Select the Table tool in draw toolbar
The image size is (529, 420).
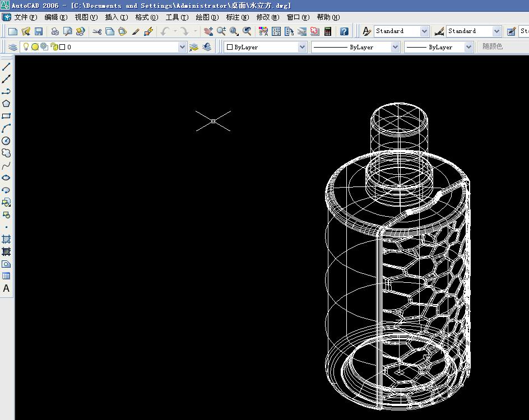coord(6,276)
